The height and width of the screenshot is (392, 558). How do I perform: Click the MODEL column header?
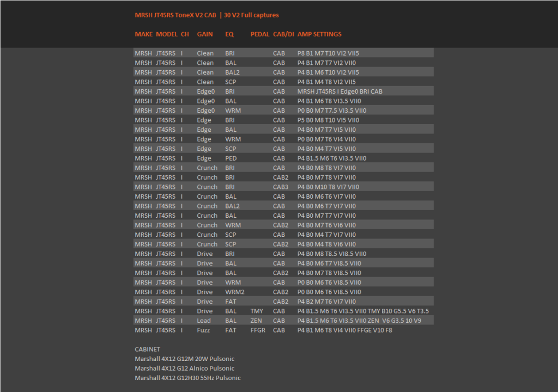tap(167, 34)
